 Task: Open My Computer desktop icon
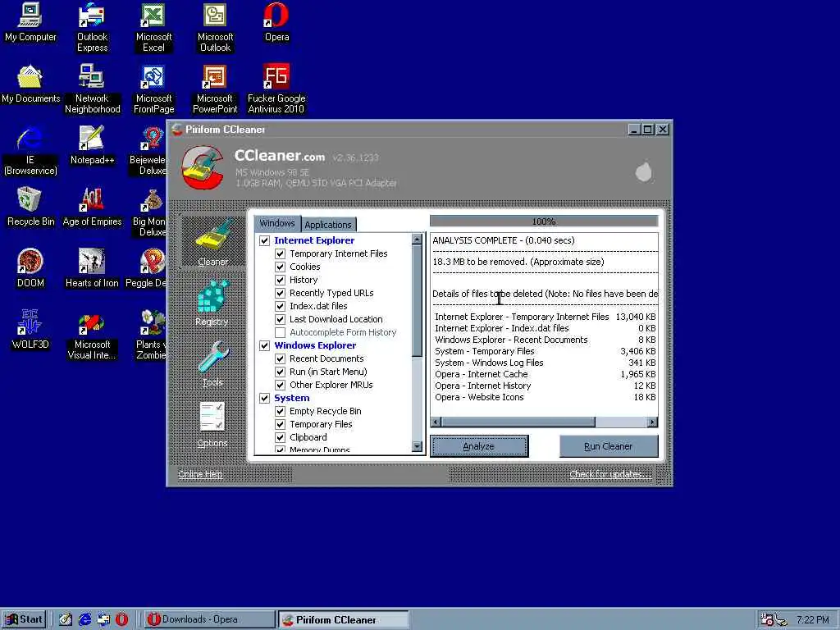pos(30,22)
